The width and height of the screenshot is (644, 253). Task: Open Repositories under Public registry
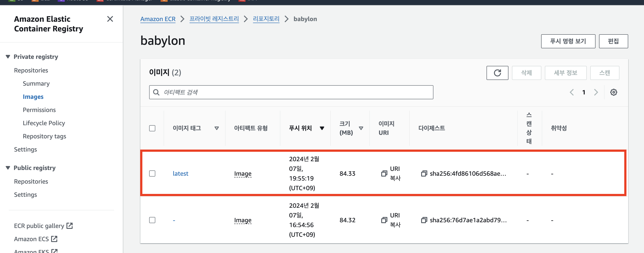click(31, 181)
